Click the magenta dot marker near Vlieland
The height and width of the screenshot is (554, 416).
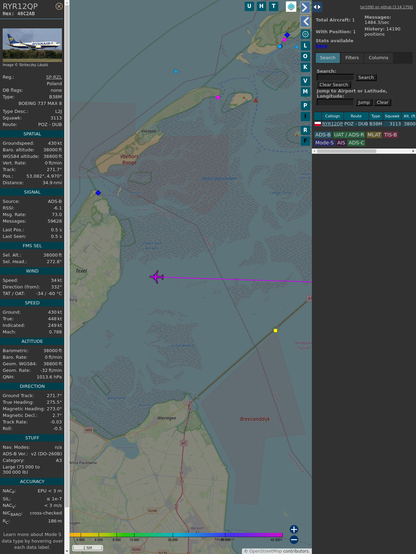click(x=218, y=98)
